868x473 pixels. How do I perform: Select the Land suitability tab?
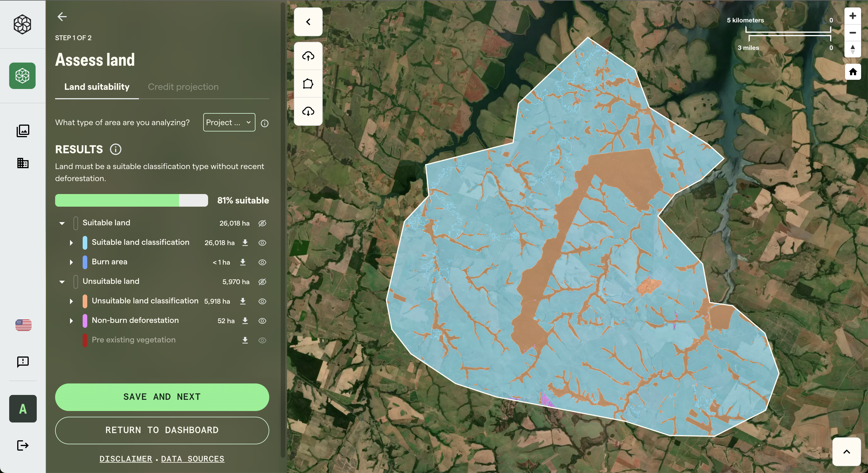coord(97,87)
